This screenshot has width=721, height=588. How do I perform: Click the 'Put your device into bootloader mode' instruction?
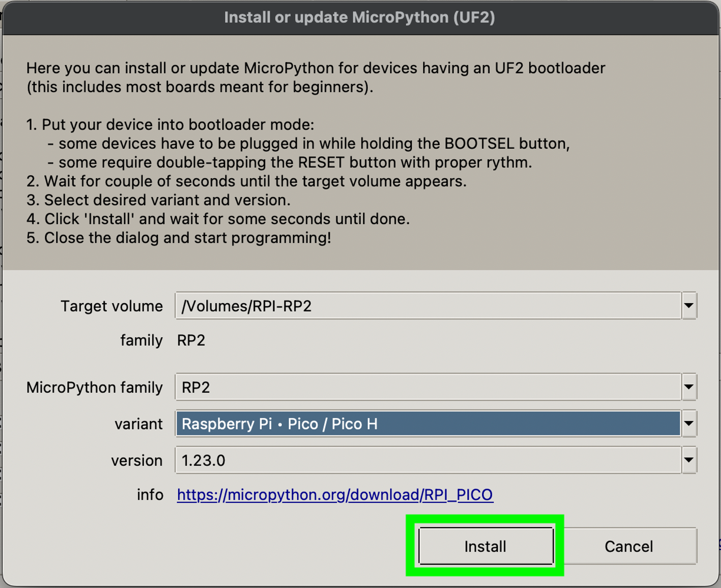pyautogui.click(x=170, y=124)
